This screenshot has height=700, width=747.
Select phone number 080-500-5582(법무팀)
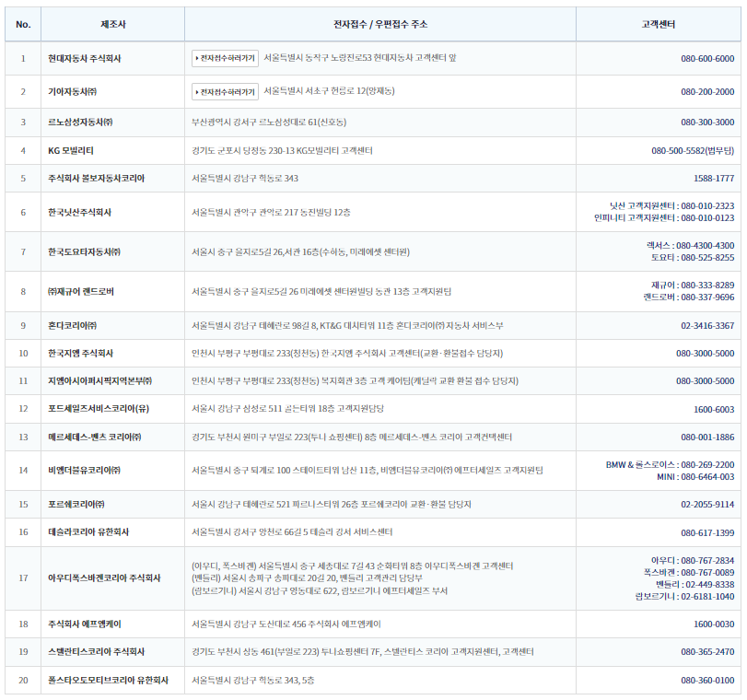[693, 150]
